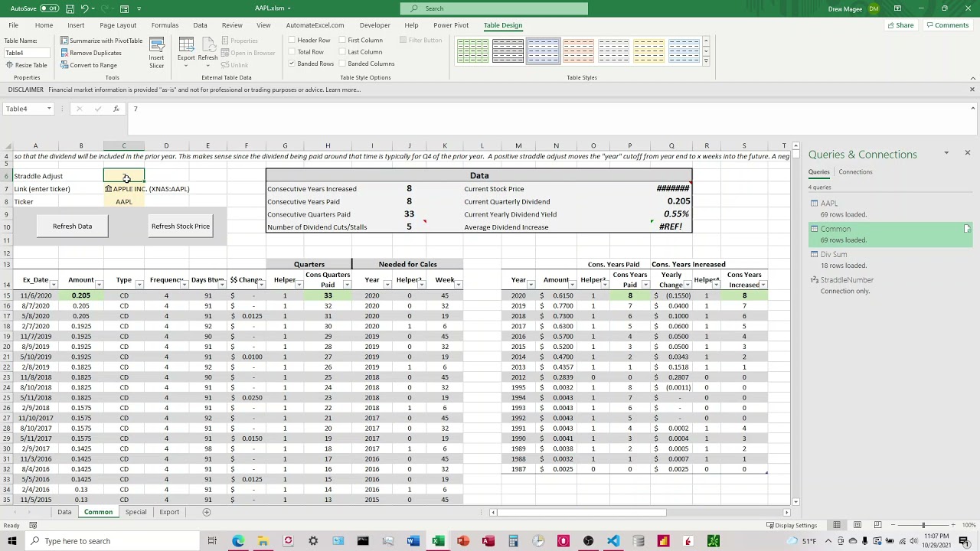This screenshot has width=980, height=551.
Task: Click the Windows Start button
Action: (12, 541)
